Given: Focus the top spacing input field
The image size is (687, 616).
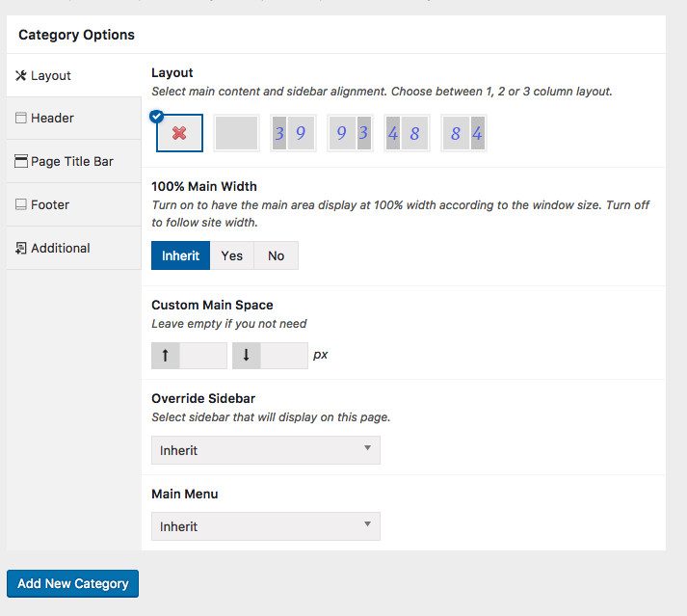Looking at the screenshot, I should tap(203, 356).
